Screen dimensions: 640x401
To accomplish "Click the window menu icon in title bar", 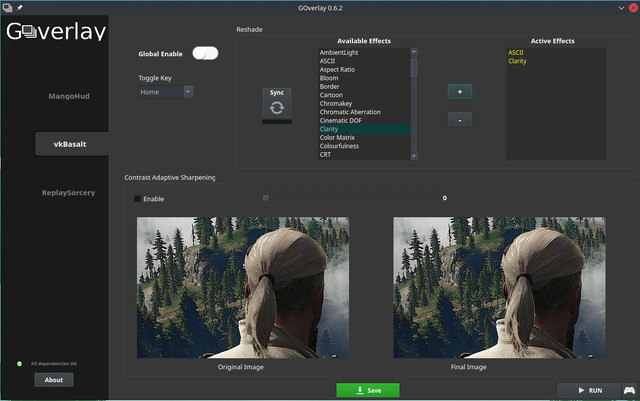I will point(7,6).
